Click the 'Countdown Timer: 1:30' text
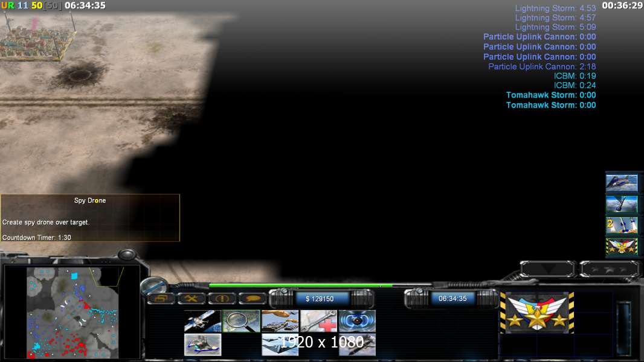Screen dimensions: 644x362 [37, 237]
